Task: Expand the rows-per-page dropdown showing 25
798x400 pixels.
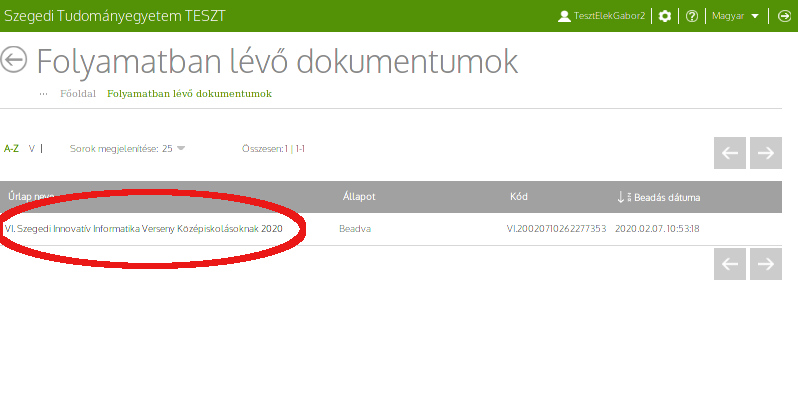Action: [x=127, y=149]
